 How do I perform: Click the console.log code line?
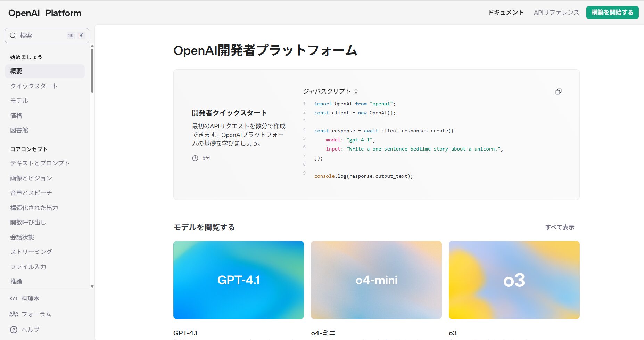[x=364, y=176]
